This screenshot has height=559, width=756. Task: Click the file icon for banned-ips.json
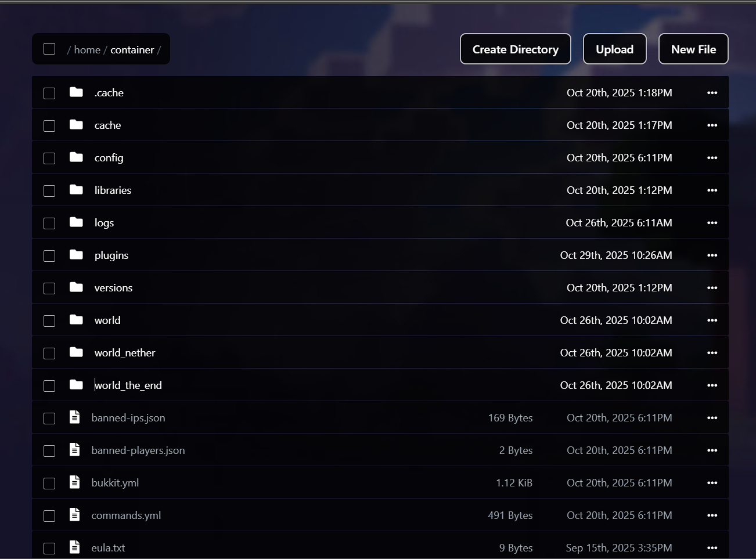click(75, 417)
